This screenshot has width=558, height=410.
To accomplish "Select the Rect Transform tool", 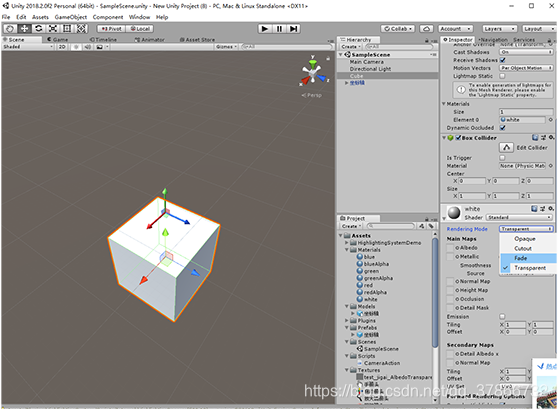I will 67,29.
